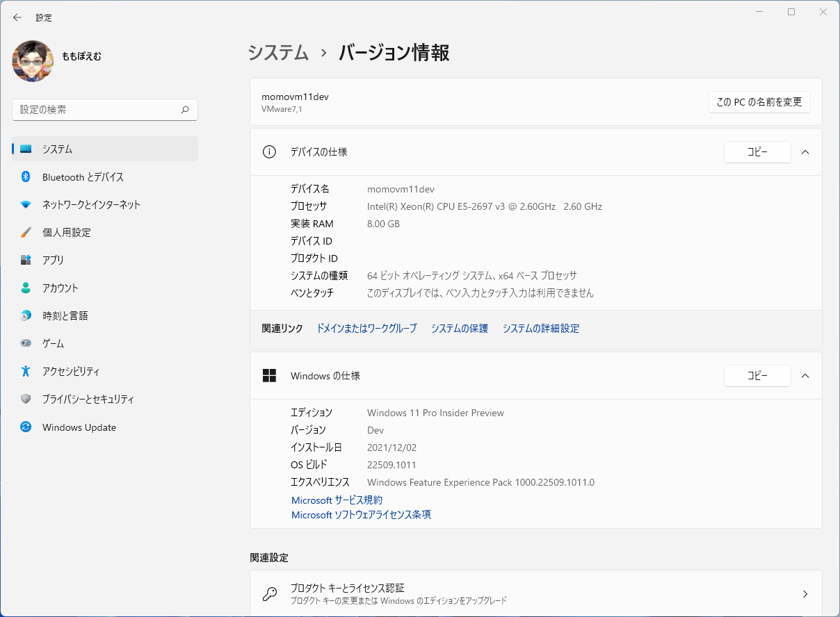Open the アカウント person icon
Screen dimensions: 840x617
tap(26, 288)
